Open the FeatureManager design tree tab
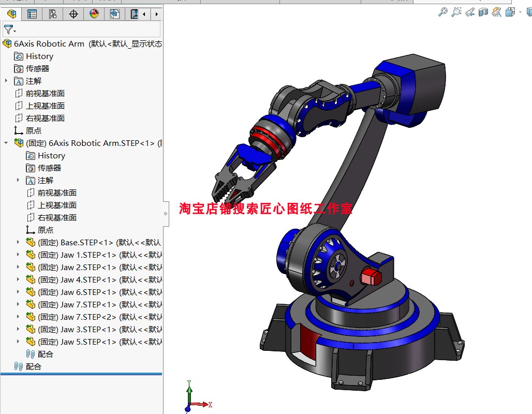The height and width of the screenshot is (414, 532). coord(11,14)
